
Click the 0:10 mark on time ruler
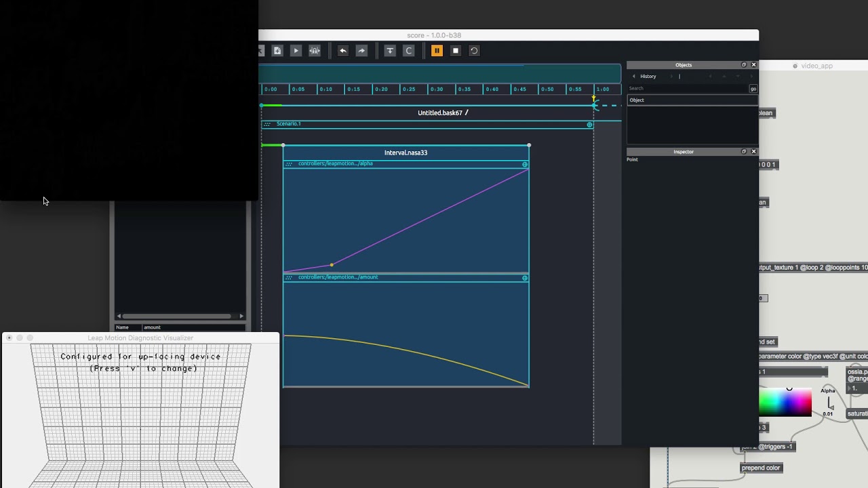click(326, 89)
